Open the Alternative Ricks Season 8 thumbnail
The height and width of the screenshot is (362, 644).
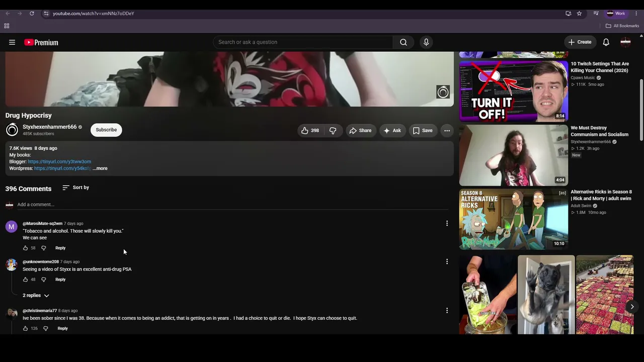coord(514,219)
